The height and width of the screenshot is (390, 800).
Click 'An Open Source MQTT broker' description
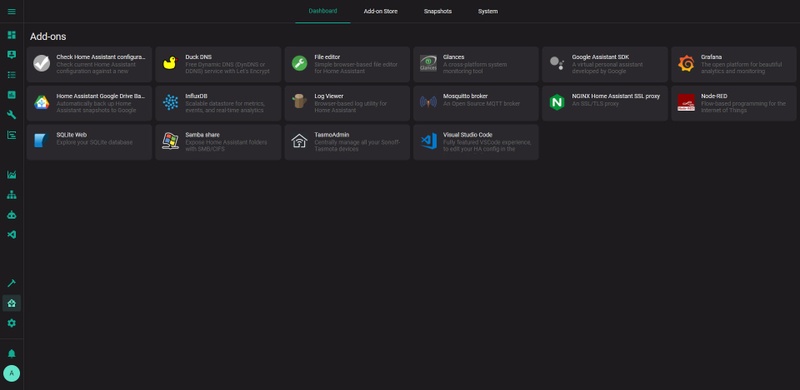point(481,104)
